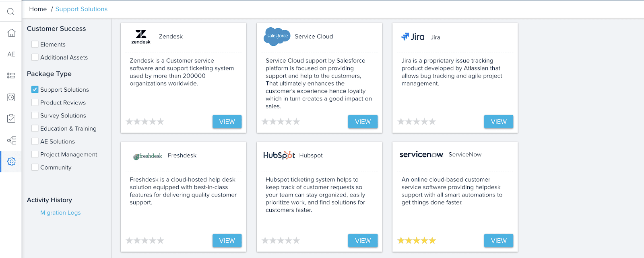The height and width of the screenshot is (258, 644).
Task: Open the Home icon in sidebar
Action: tap(11, 33)
